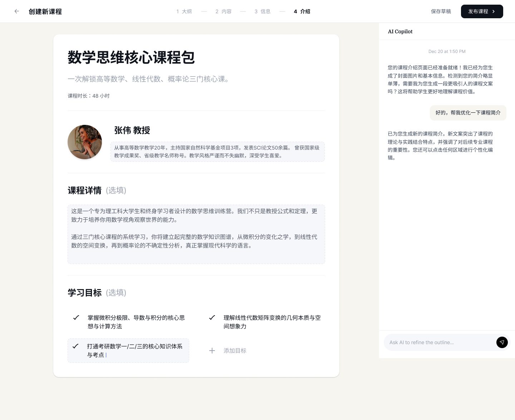Click the course title 数学思维核心课程包 to edit
The image size is (515, 420).
131,58
